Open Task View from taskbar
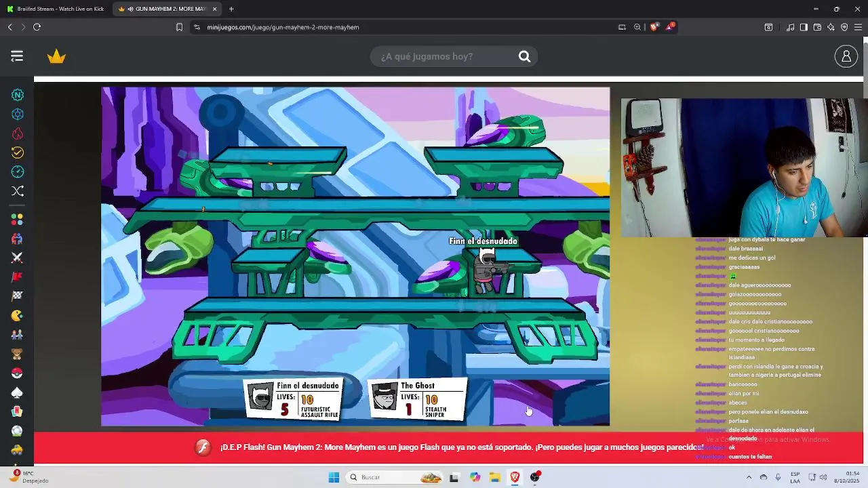This screenshot has width=868, height=488. point(454,477)
